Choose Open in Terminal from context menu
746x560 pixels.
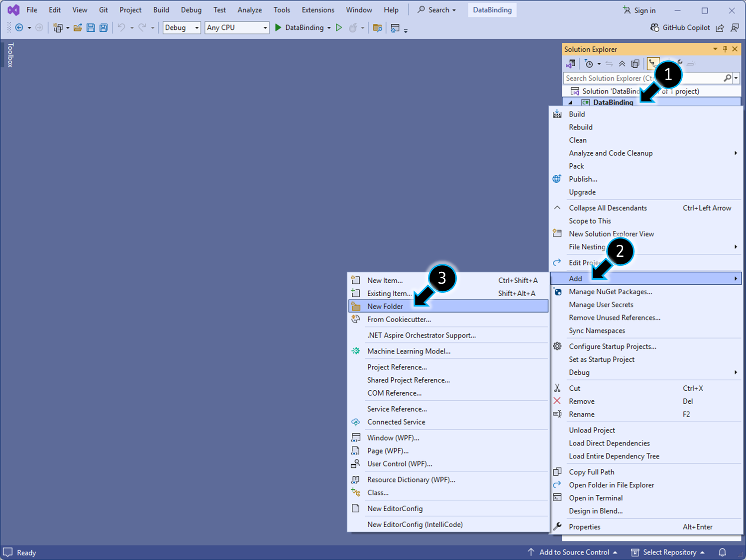(646, 498)
